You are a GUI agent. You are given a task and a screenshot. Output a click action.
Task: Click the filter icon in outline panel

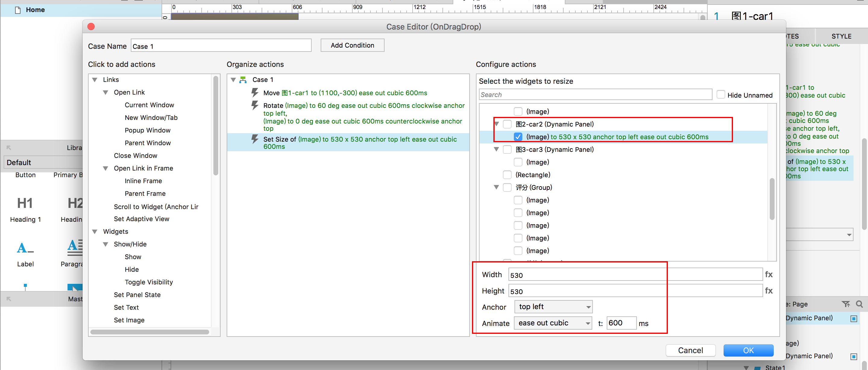click(845, 304)
